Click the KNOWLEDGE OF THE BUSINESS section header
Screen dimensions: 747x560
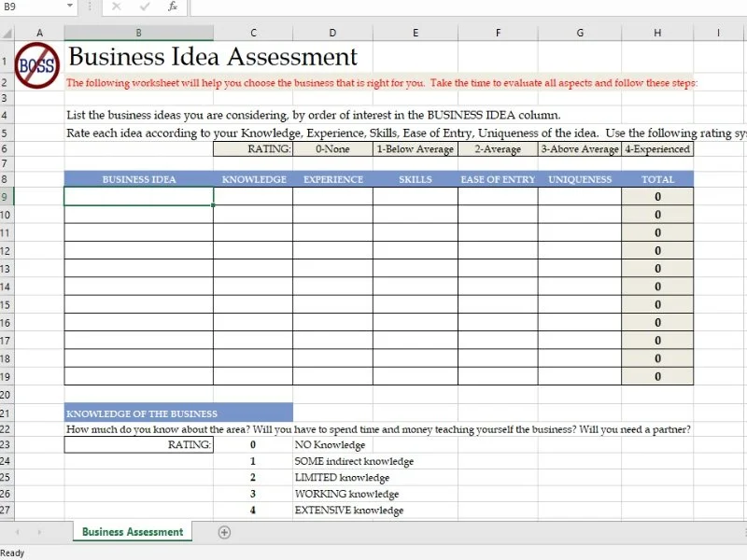[178, 413]
